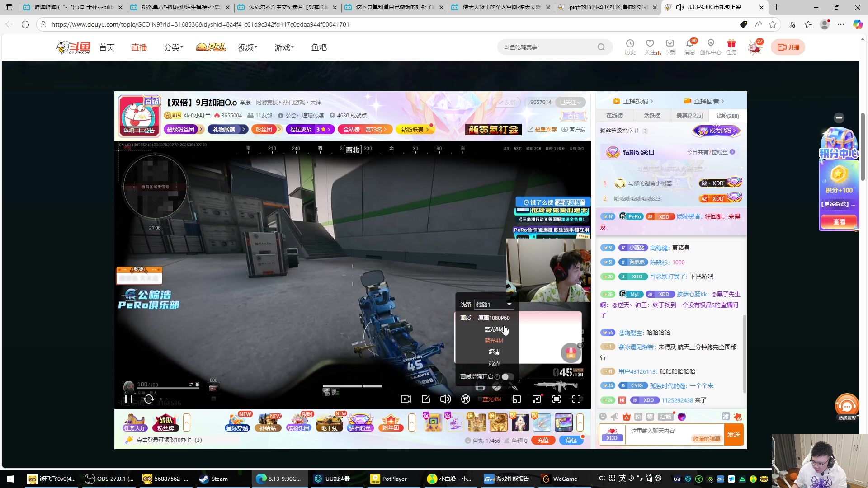Open 视频 dropdown in navigation

pyautogui.click(x=248, y=47)
